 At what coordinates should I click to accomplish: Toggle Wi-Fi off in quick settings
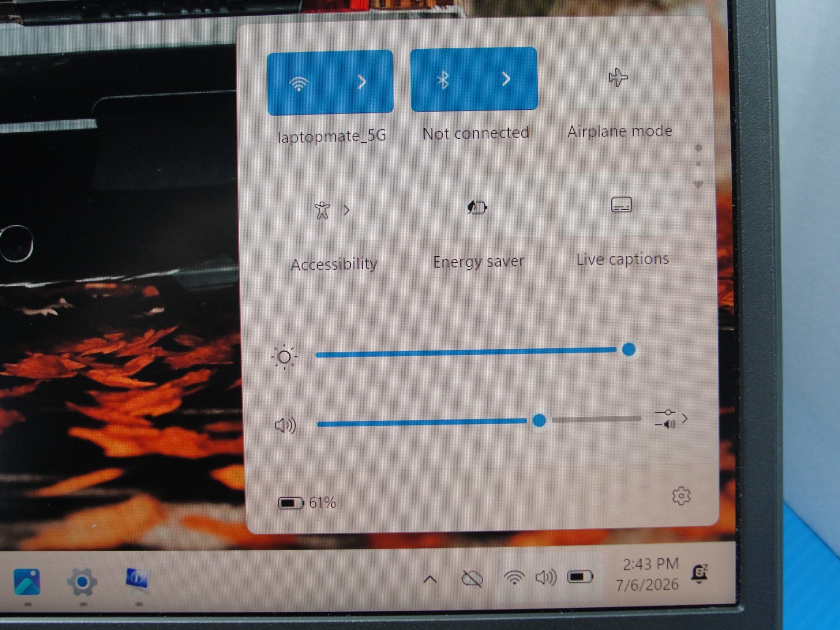coord(299,83)
